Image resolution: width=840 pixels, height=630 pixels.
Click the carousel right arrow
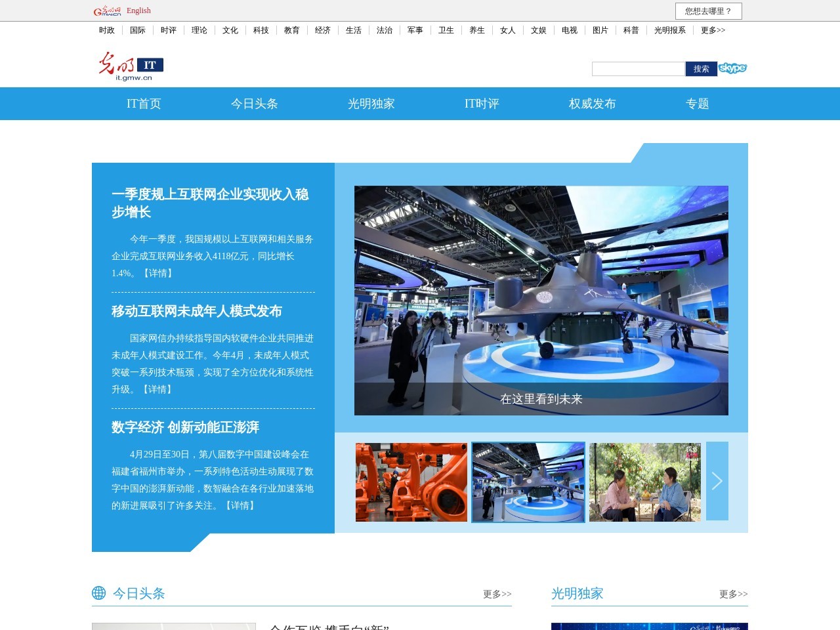717,481
